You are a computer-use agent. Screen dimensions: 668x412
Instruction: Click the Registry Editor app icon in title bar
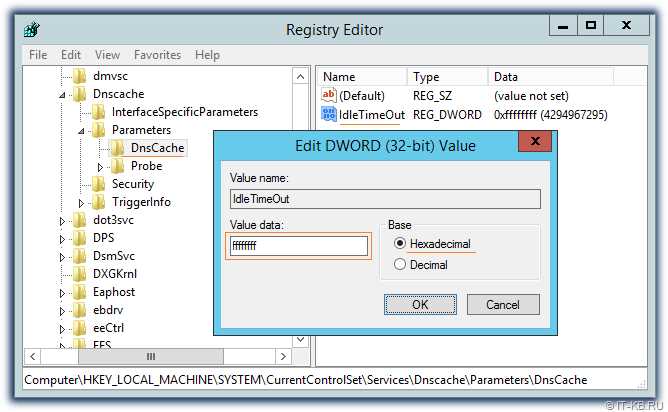pyautogui.click(x=32, y=29)
